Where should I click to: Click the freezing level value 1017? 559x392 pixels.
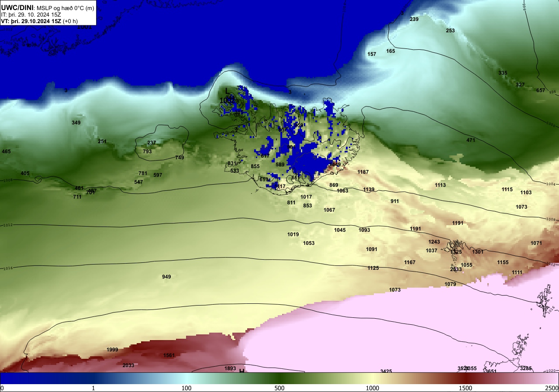pyautogui.click(x=306, y=197)
